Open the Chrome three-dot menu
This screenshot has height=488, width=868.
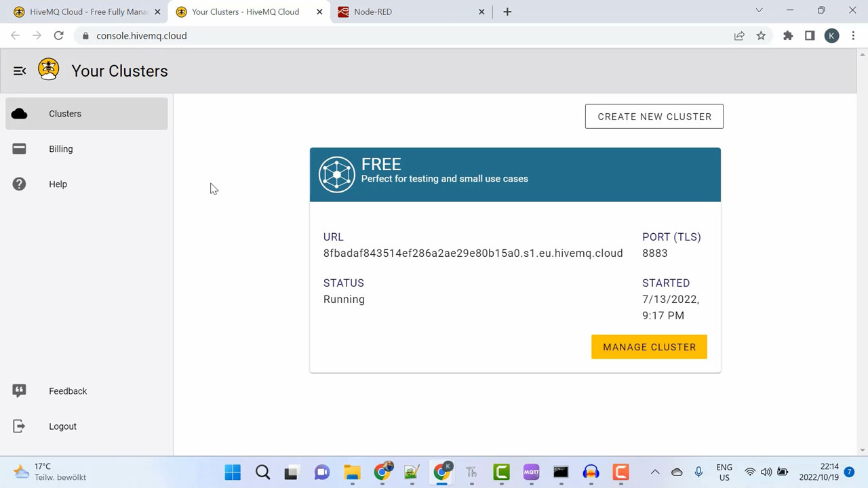[x=853, y=36]
